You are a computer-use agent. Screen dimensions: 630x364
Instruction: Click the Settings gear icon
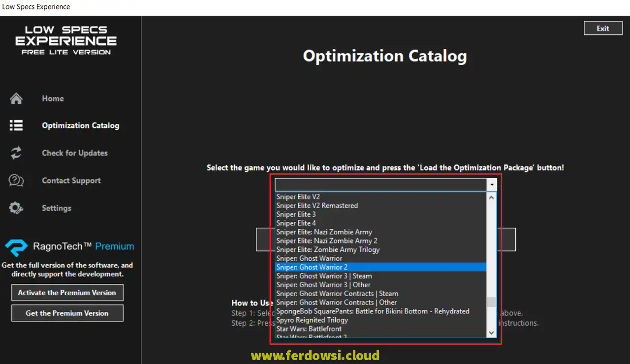click(16, 208)
